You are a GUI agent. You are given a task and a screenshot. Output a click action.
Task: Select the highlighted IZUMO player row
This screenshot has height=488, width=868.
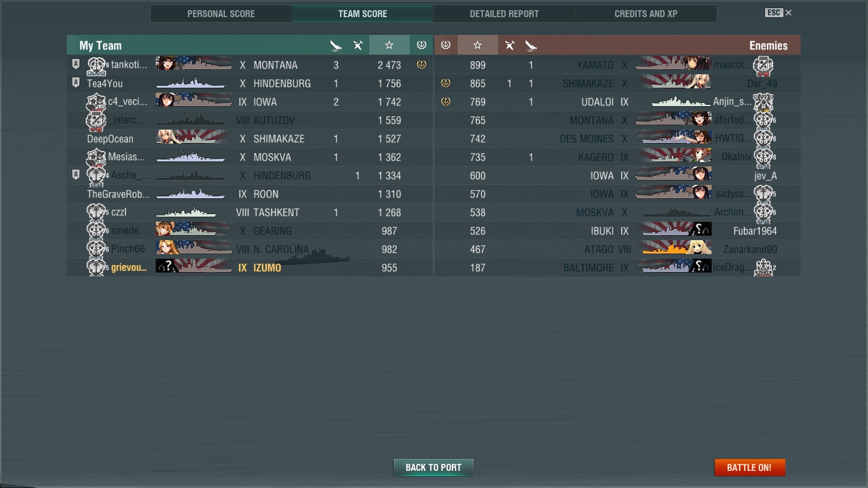(250, 268)
